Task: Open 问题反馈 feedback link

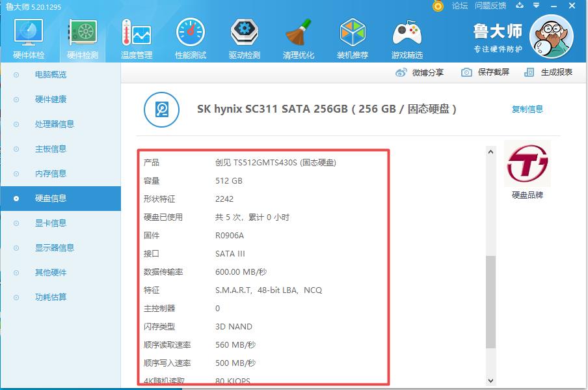Action: click(490, 6)
